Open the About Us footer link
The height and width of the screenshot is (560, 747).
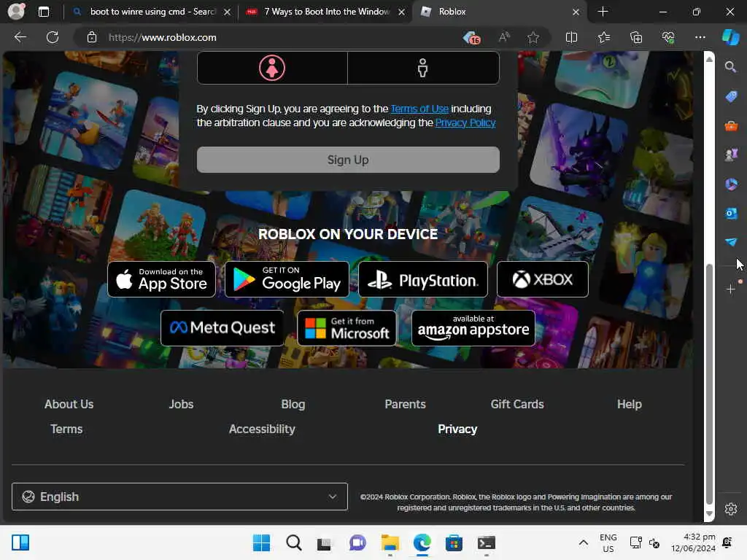coord(69,404)
